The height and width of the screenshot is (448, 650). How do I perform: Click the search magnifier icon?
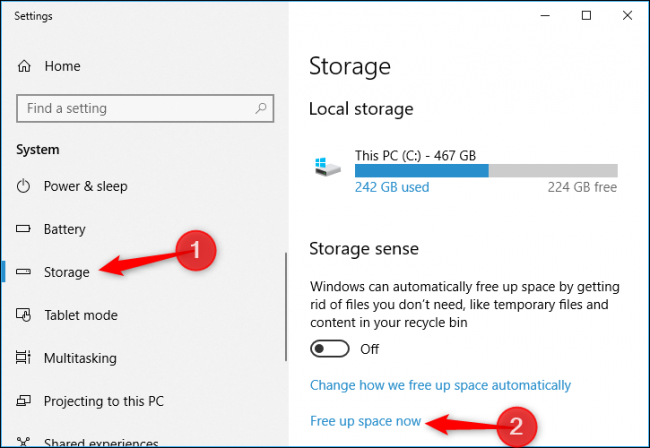pos(261,108)
